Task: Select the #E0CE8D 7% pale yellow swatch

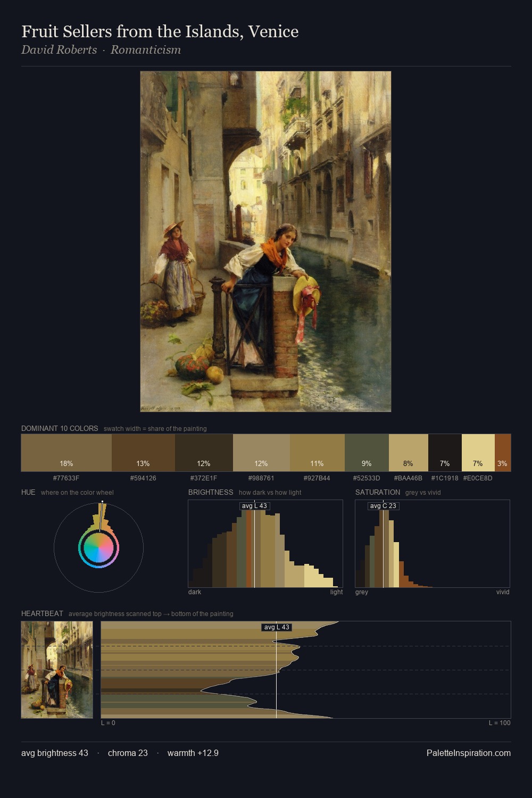Action: (x=478, y=453)
